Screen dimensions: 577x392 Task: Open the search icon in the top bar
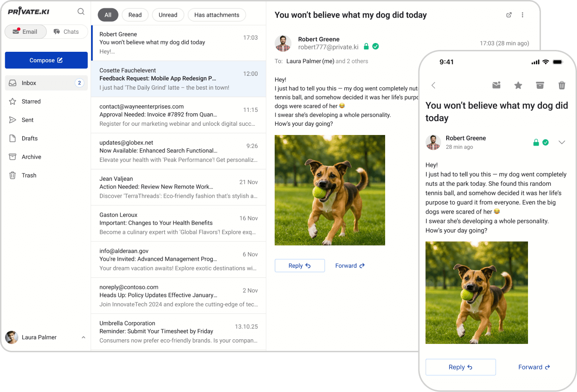81,11
